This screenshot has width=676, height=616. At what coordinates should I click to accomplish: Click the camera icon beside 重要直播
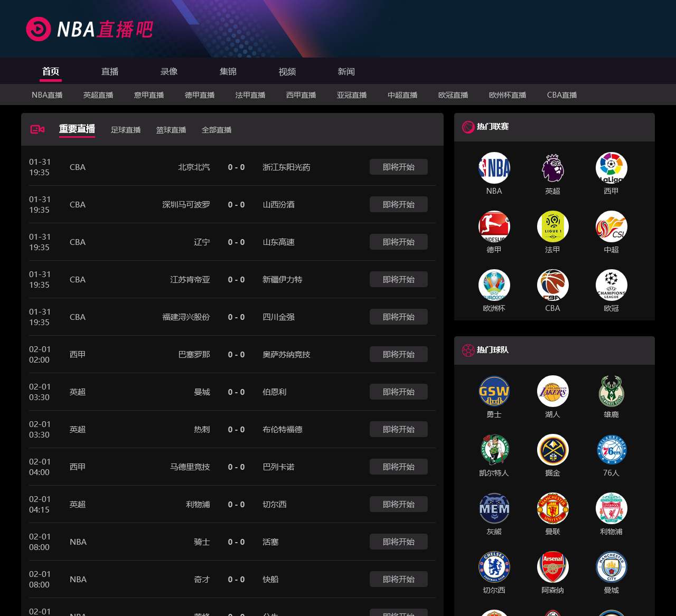tap(36, 129)
